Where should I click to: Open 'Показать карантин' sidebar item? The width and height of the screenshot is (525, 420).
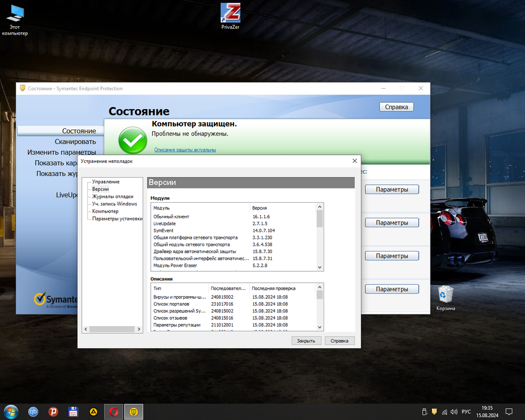(56, 163)
